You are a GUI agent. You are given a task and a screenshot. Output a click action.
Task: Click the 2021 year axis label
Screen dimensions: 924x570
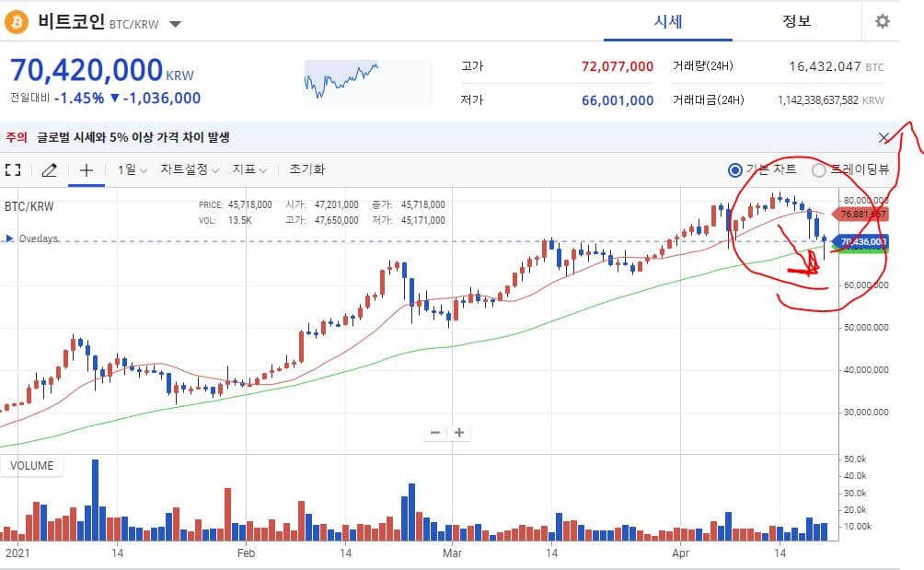tap(17, 553)
